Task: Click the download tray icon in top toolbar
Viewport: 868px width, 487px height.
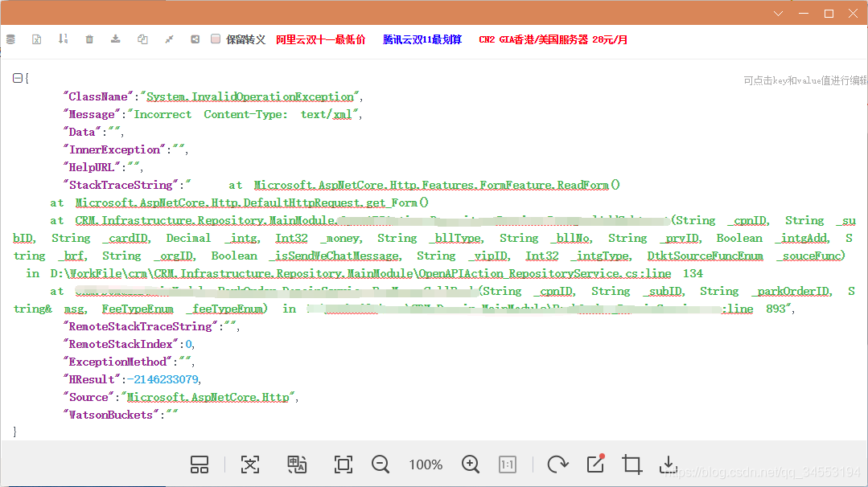Action: tap(115, 39)
